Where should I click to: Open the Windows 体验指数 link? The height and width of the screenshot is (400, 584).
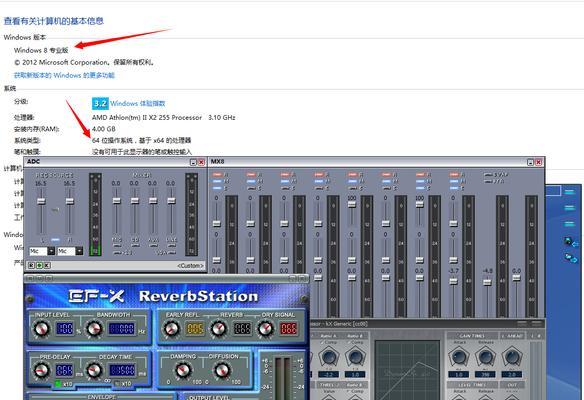pos(137,104)
